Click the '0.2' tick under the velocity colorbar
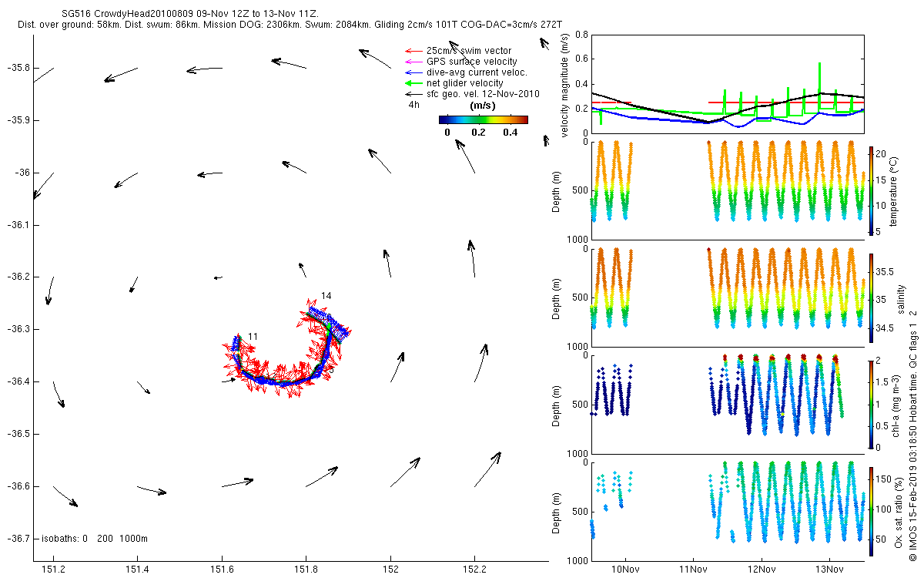Viewport: 924px width, 578px height. (480, 132)
